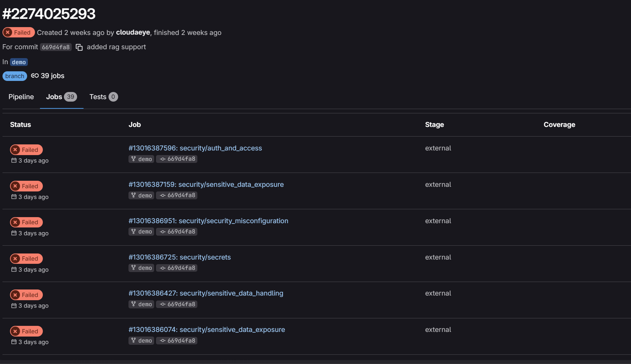Click the jobs count pipeline icon

coord(35,76)
